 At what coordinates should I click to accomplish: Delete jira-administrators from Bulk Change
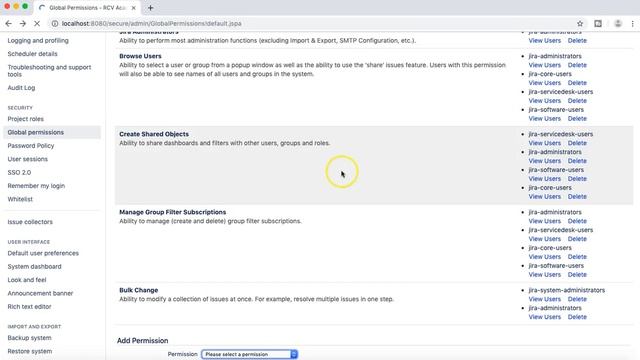(x=577, y=317)
